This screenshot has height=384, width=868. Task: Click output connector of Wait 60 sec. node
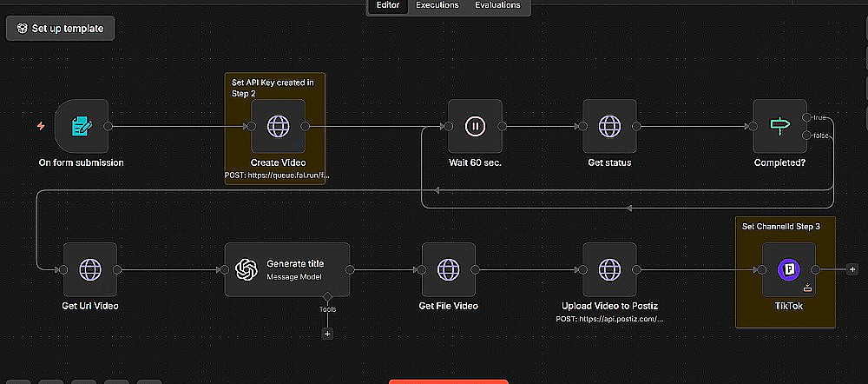(x=502, y=126)
